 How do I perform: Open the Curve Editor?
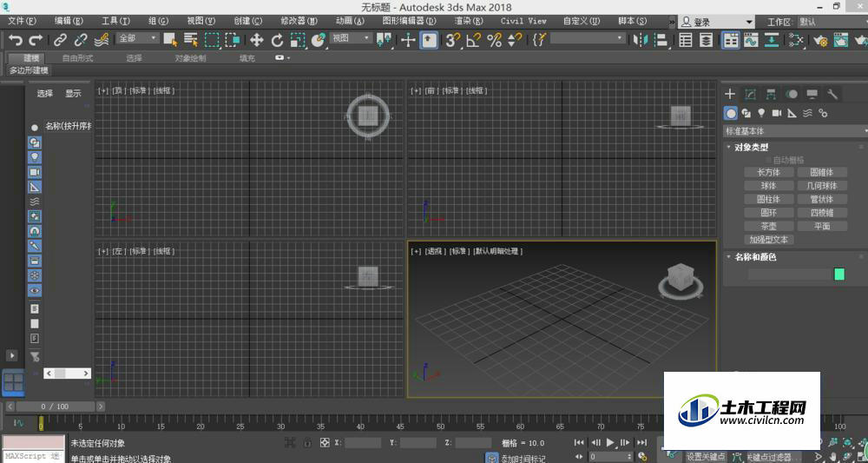751,40
